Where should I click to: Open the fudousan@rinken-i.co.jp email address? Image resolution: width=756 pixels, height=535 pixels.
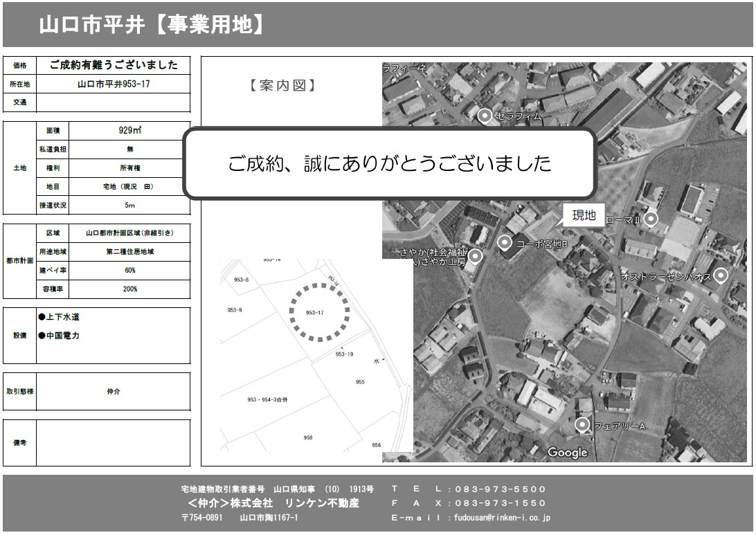(502, 517)
